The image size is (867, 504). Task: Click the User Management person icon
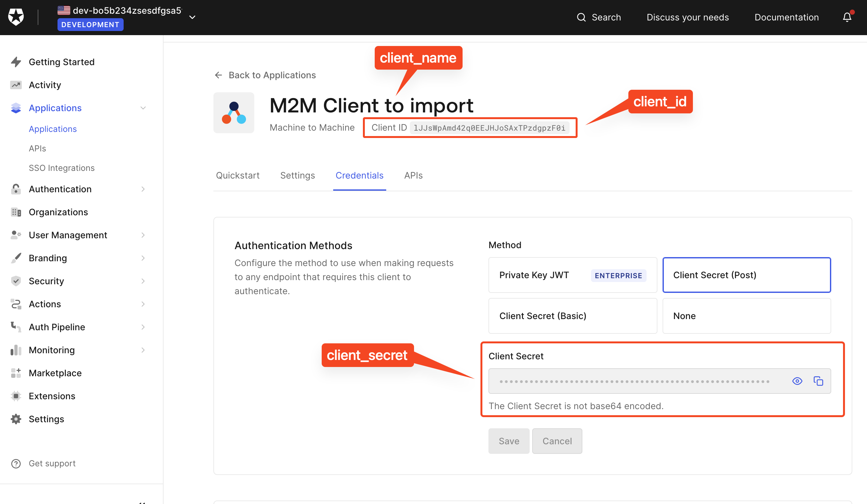click(x=16, y=235)
